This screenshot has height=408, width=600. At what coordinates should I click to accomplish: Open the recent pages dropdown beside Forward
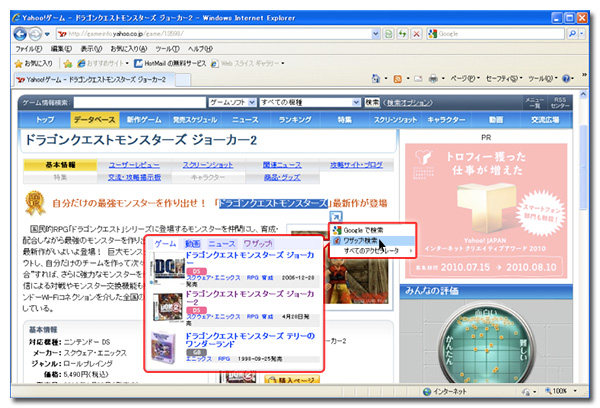tap(47, 34)
